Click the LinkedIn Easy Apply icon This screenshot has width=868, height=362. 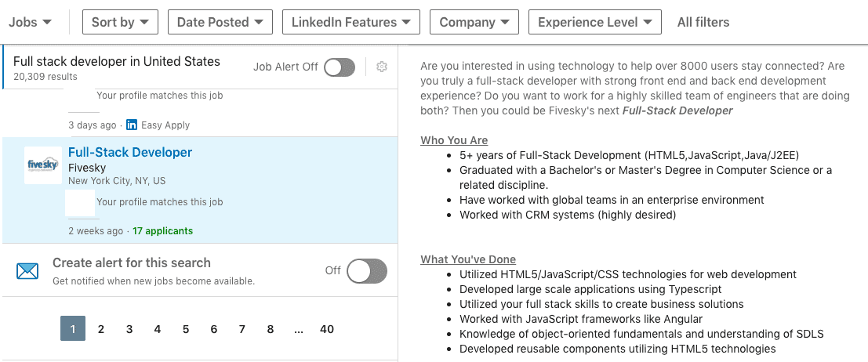point(132,125)
